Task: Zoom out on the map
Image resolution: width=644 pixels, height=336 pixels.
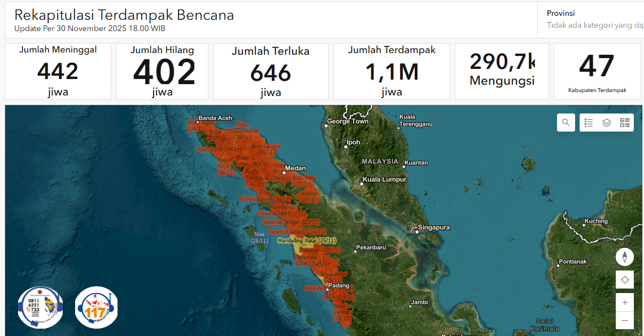Action: 624,320
